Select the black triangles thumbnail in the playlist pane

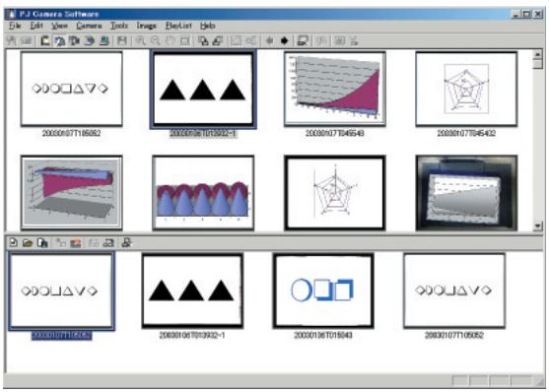click(192, 291)
